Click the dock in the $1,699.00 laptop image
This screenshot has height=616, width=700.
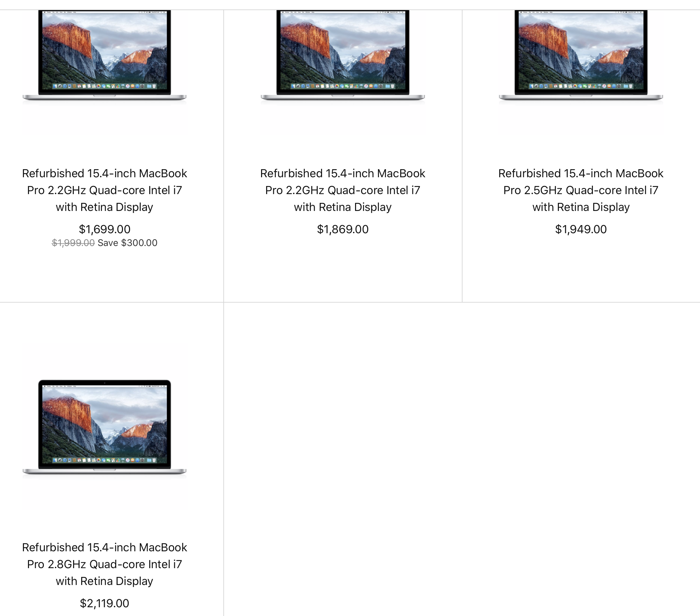pos(104,86)
